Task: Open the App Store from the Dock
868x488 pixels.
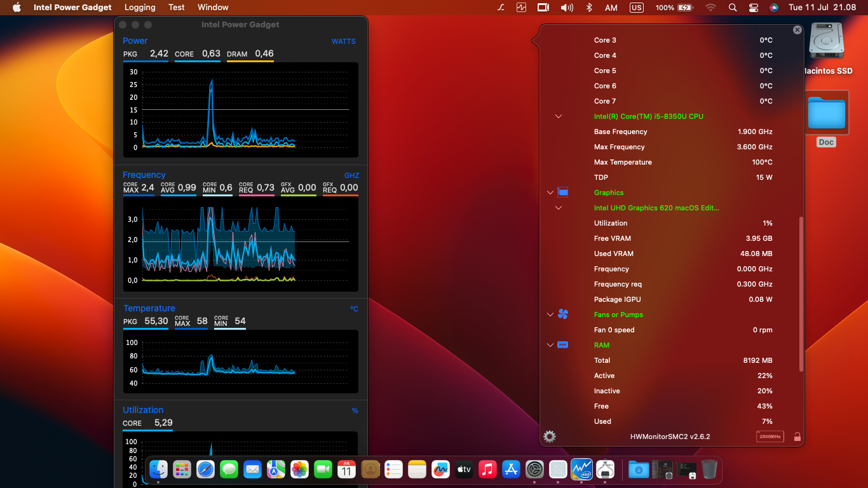Action: [511, 469]
